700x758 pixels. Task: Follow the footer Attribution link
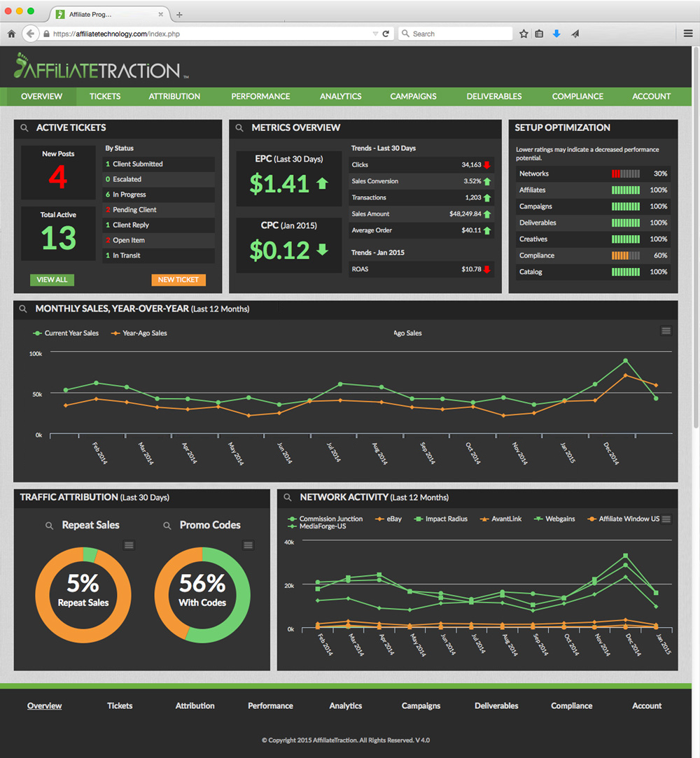click(x=195, y=706)
